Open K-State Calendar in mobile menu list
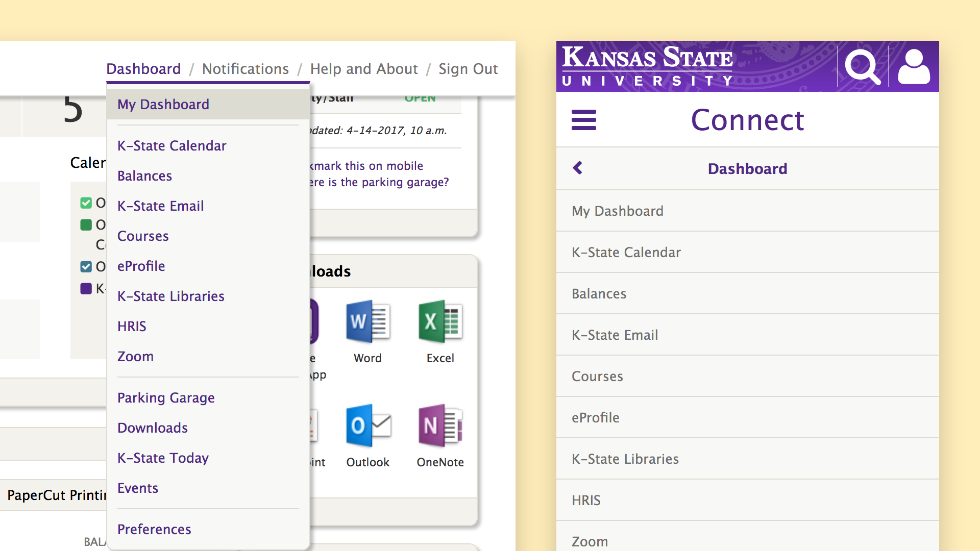Screen dimensions: 980x551 (748, 252)
